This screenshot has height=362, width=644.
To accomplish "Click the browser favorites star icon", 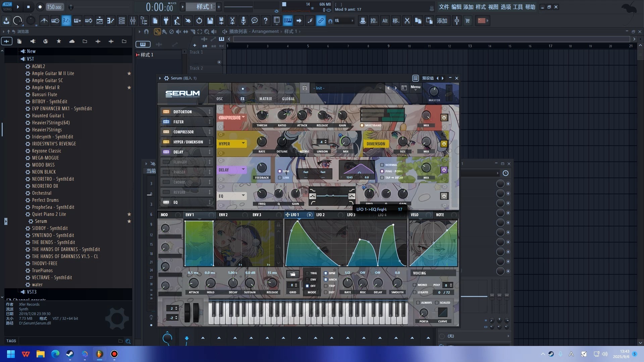I will [59, 41].
